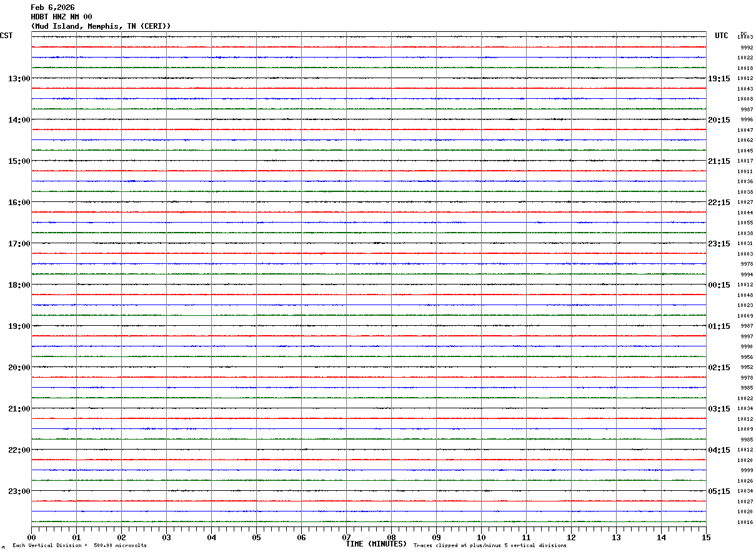The width and height of the screenshot is (756, 554).
Task: Select the 14:00 CST time label
Action: click(19, 120)
